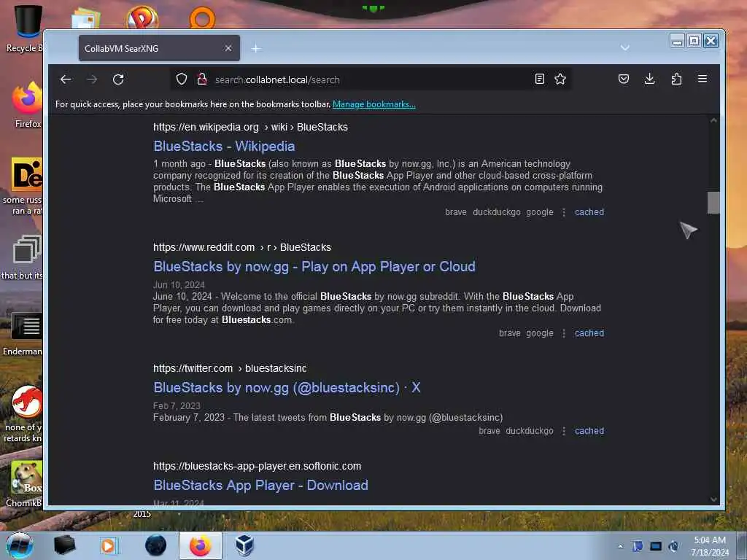
Task: Open the VirtualBox cube taskbar icon
Action: 244,545
